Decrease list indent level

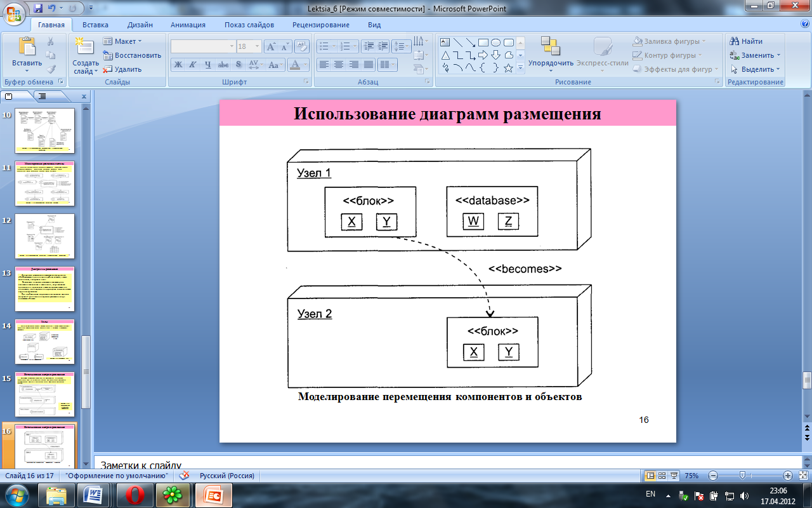coord(369,46)
